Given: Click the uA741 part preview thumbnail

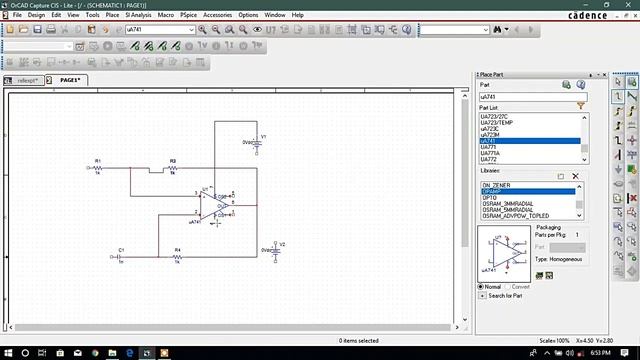Looking at the screenshot, I should (x=504, y=254).
